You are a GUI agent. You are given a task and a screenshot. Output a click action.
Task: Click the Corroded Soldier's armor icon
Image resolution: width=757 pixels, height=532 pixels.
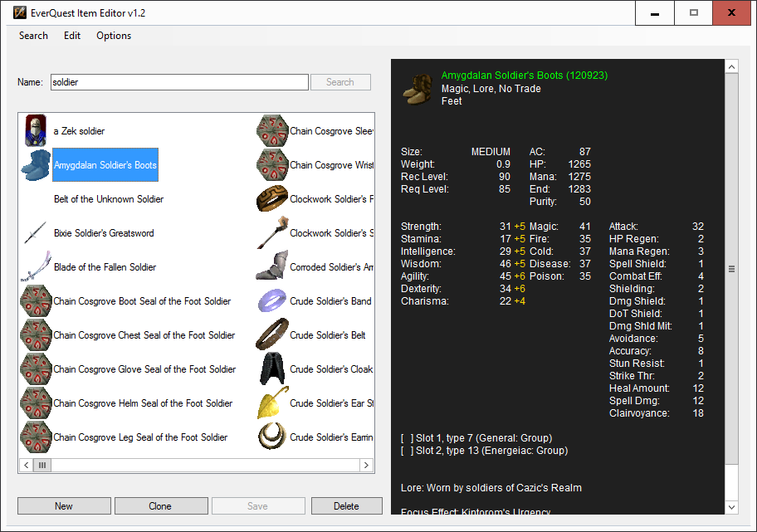pyautogui.click(x=272, y=266)
